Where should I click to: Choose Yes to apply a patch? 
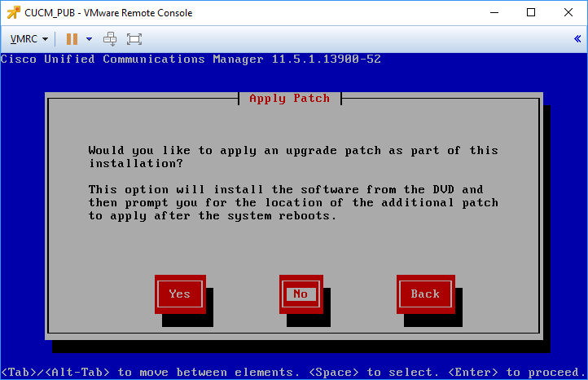tap(180, 294)
